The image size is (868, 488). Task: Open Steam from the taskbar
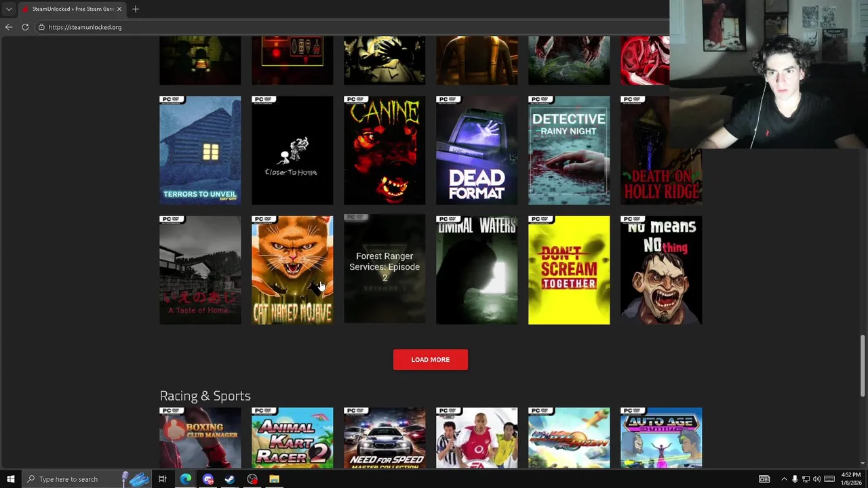click(230, 479)
